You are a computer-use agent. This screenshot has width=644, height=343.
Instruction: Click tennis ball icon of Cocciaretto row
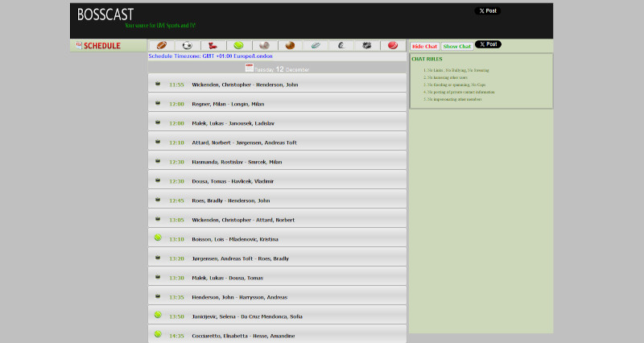pos(158,334)
